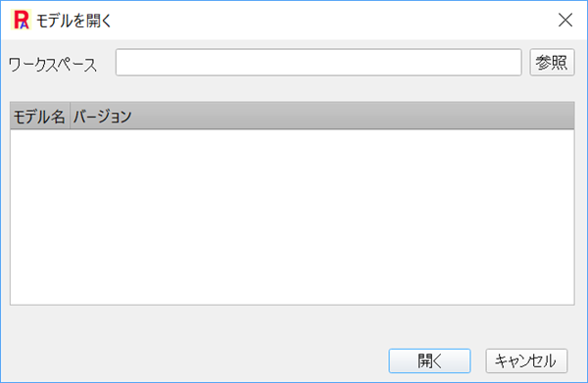588x383 pixels.
Task: Click the 開く button to open model
Action: [430, 360]
